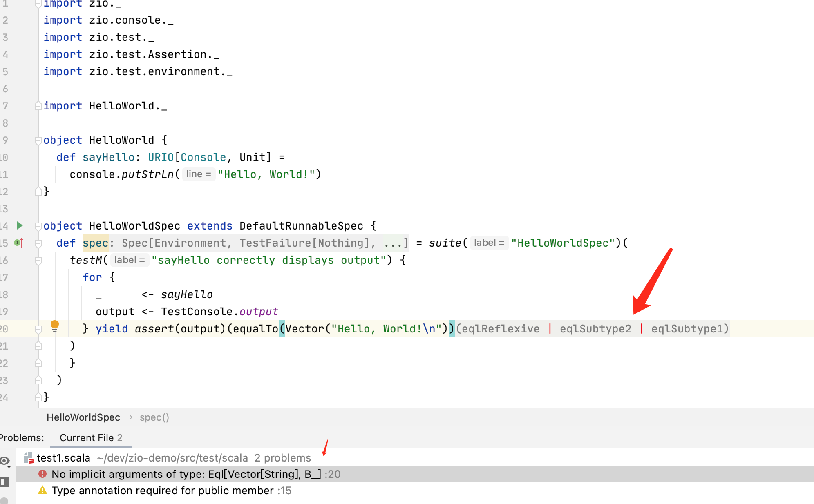The image size is (814, 504).
Task: Open intention actions via the yellow lightbulb icon
Action: click(55, 327)
